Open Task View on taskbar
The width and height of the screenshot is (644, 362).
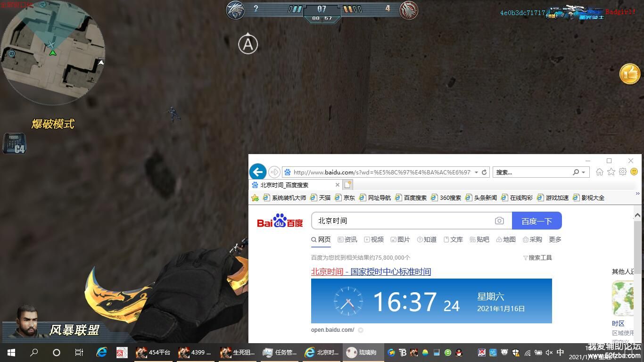point(79,352)
